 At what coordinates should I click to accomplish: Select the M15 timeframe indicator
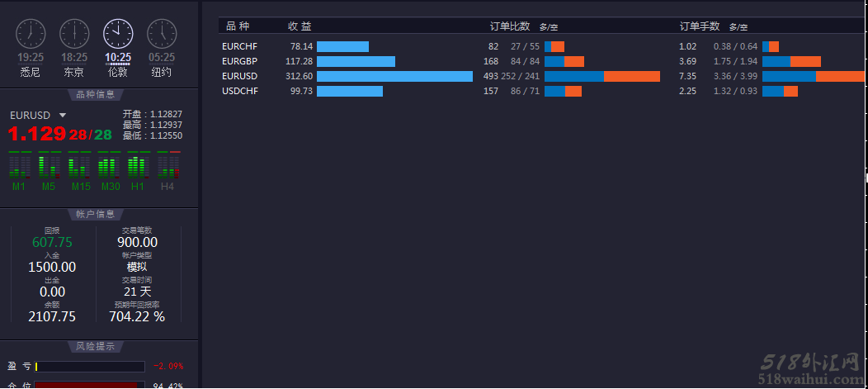click(79, 171)
